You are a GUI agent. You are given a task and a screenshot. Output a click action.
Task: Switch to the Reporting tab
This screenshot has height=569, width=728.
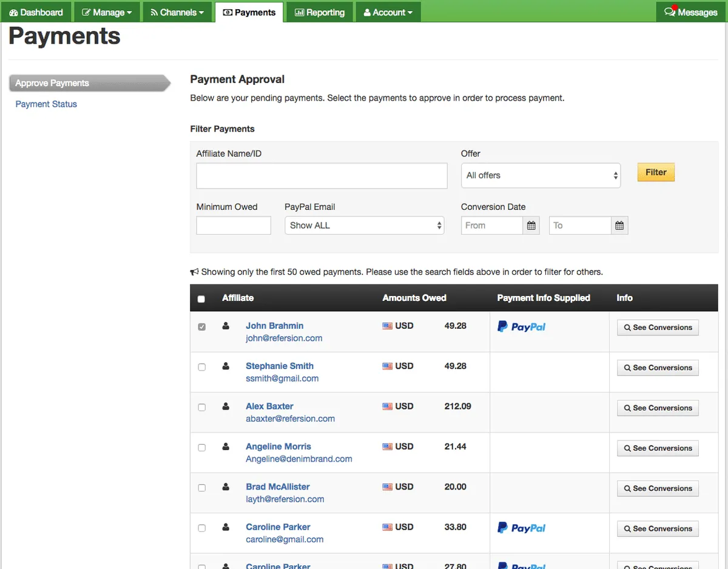coord(320,12)
